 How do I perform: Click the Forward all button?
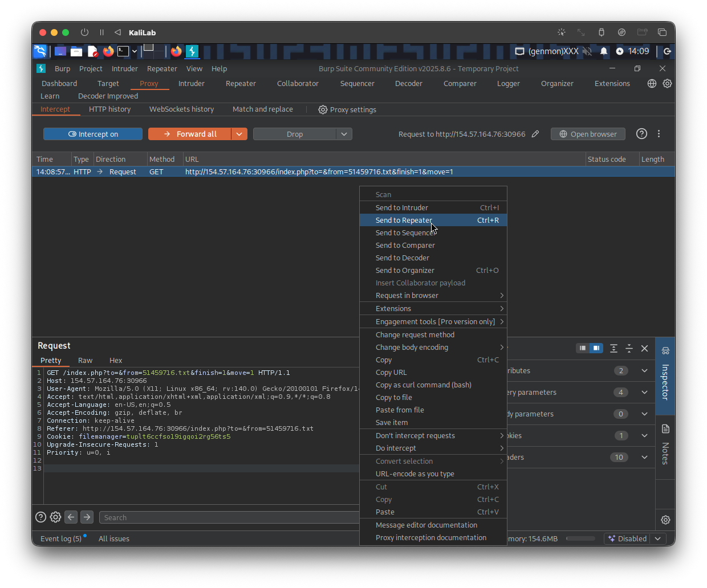(190, 134)
